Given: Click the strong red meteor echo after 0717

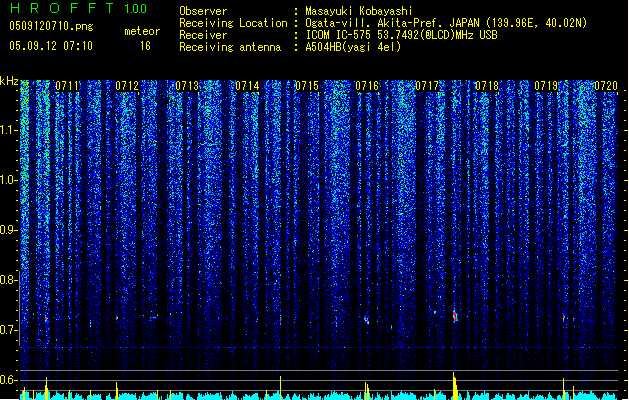Looking at the screenshot, I should pos(455,316).
